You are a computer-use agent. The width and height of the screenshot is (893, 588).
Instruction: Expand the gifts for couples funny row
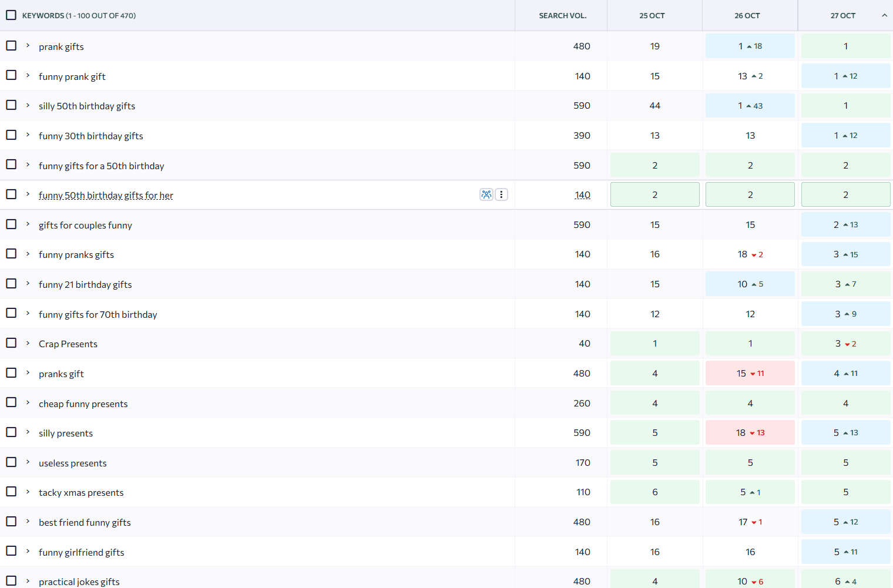click(x=28, y=224)
